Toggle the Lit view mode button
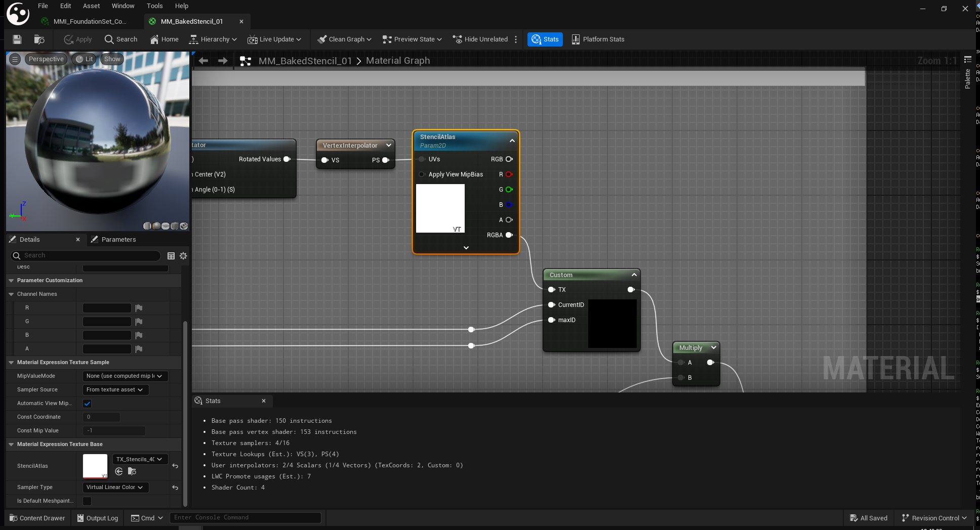This screenshot has height=530, width=980. click(85, 59)
